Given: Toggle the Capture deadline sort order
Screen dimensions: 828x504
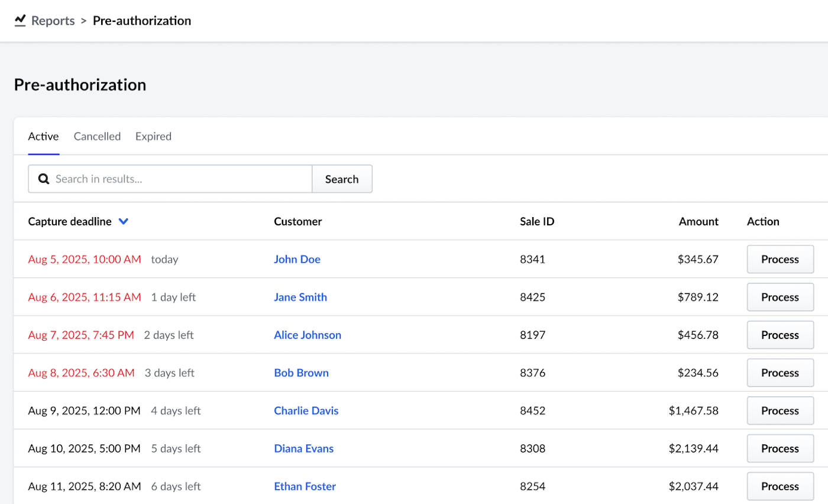Looking at the screenshot, I should coord(69,221).
